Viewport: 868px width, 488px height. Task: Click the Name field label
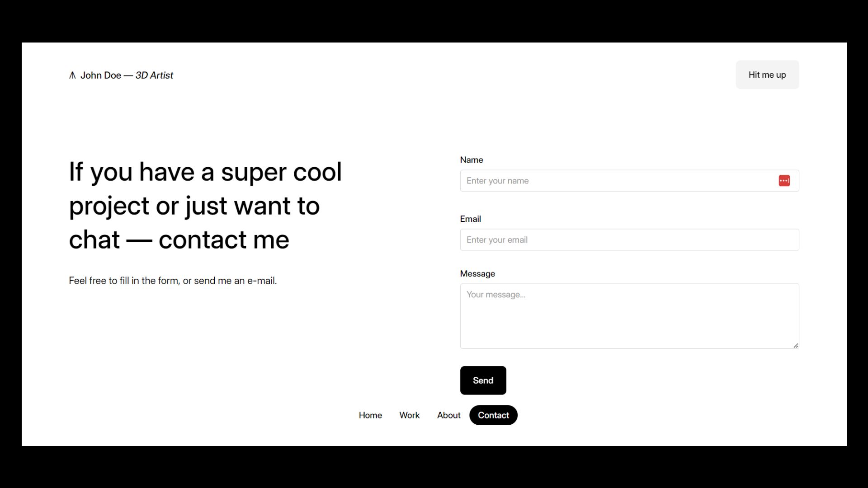click(472, 160)
